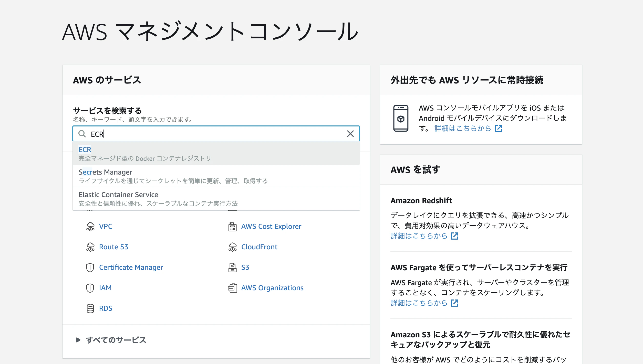Screen dimensions: 643x364
Task: Open the Route 53 link
Action: (x=113, y=247)
